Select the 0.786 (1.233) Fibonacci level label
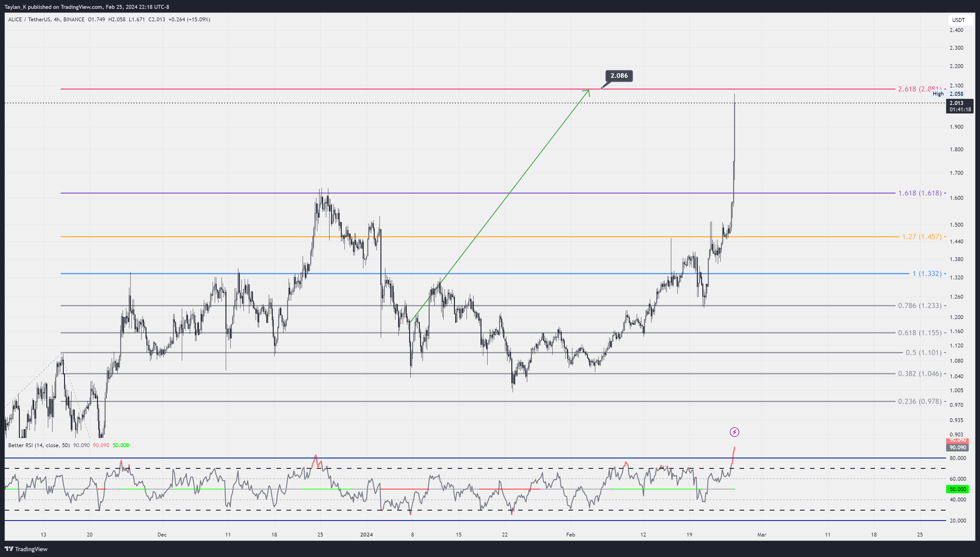The height and width of the screenshot is (557, 980). [920, 306]
